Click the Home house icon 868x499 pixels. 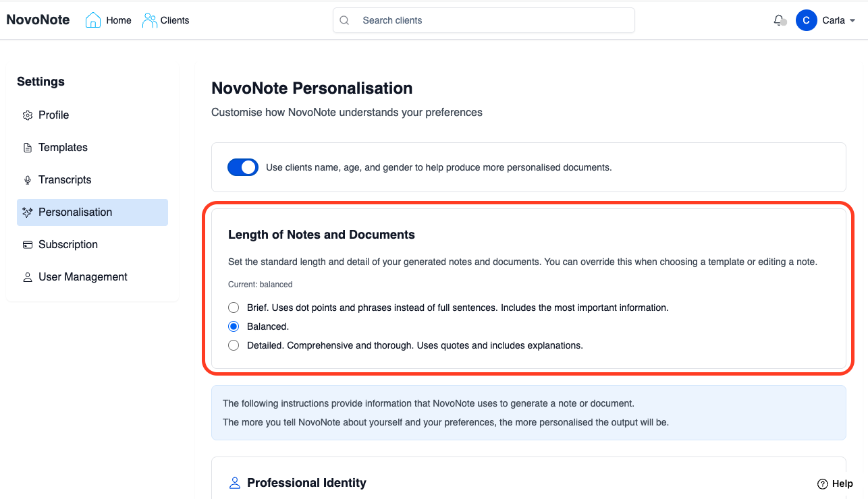(x=93, y=20)
